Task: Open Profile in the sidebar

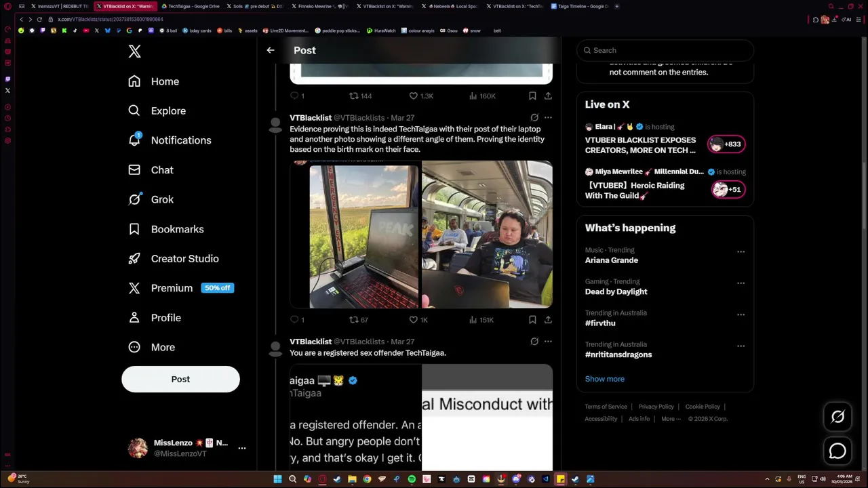Action: [155, 318]
